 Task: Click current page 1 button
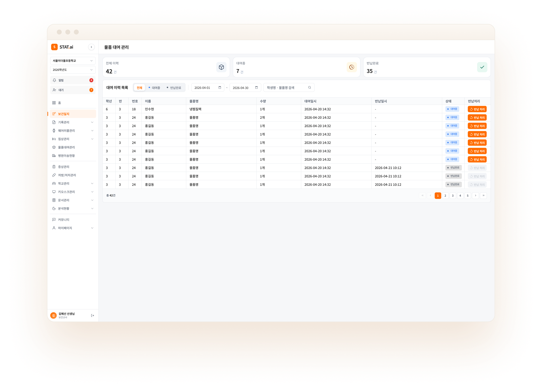pyautogui.click(x=438, y=196)
